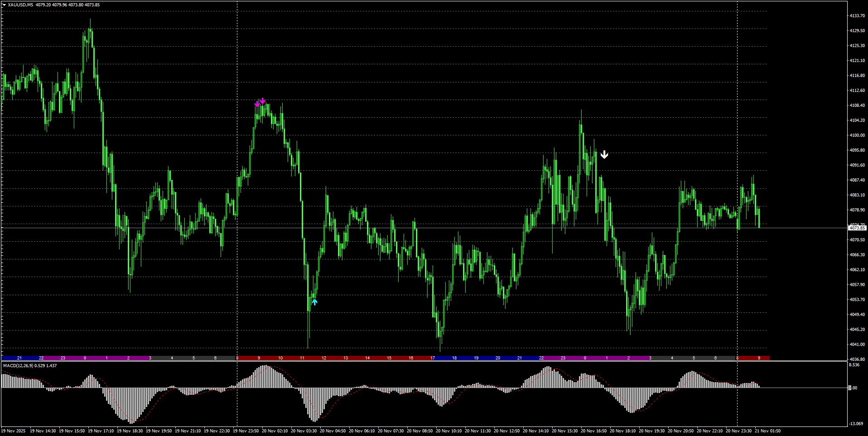
Task: Click the 21 Nov 01:50 time label
Action: click(767, 431)
